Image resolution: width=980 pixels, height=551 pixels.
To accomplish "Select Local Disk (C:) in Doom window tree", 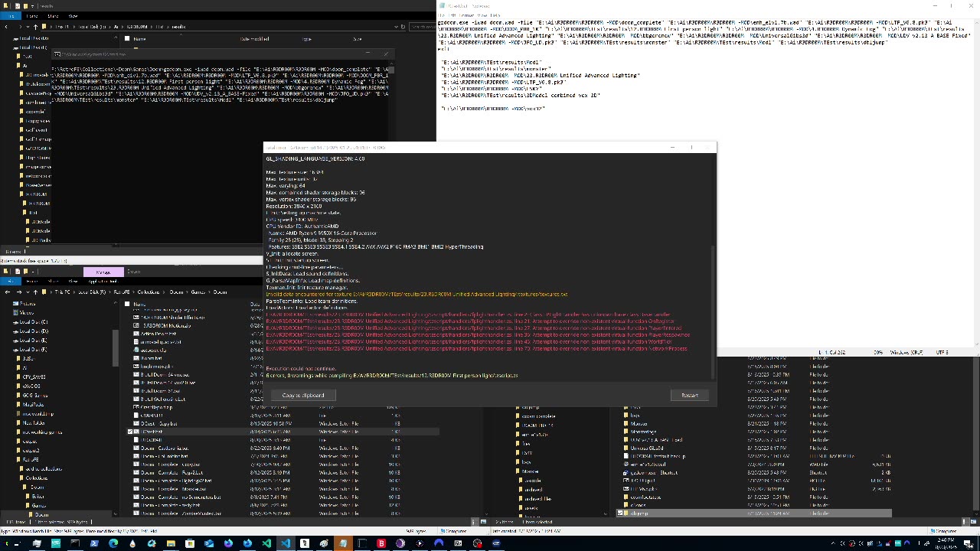I will 33,322.
